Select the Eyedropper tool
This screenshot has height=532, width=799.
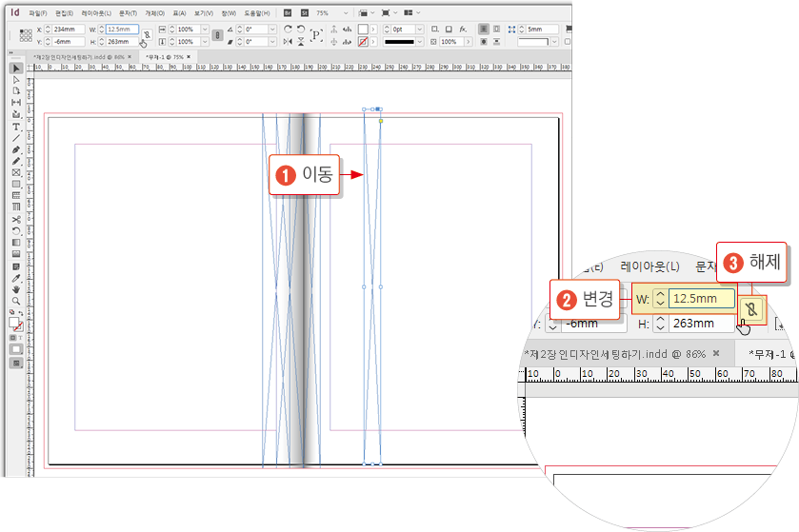coord(16,278)
